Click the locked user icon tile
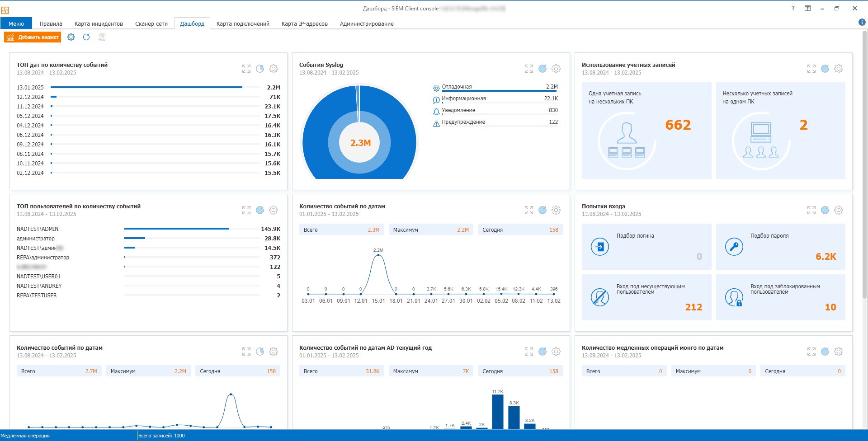868x441 pixels. click(734, 297)
